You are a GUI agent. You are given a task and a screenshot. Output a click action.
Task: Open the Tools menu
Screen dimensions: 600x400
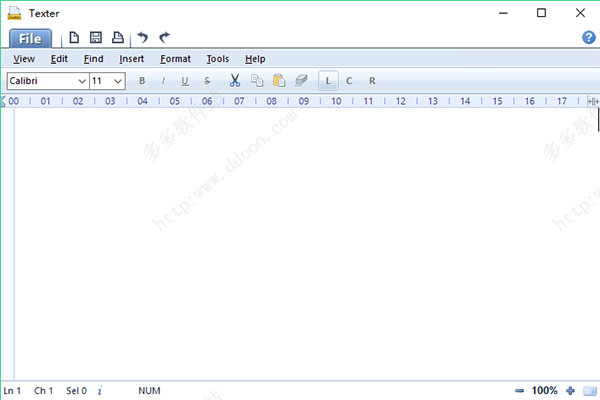pos(218,59)
